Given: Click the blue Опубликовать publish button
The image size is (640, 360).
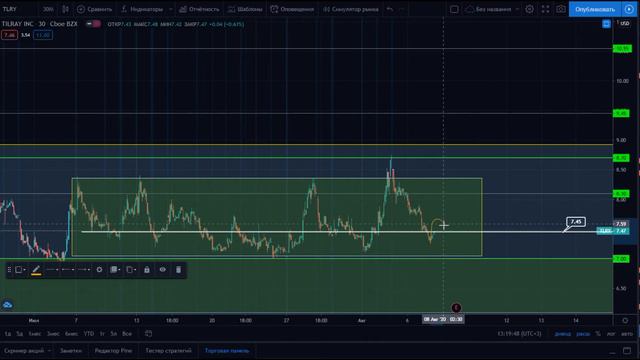Looking at the screenshot, I should pyautogui.click(x=595, y=9).
